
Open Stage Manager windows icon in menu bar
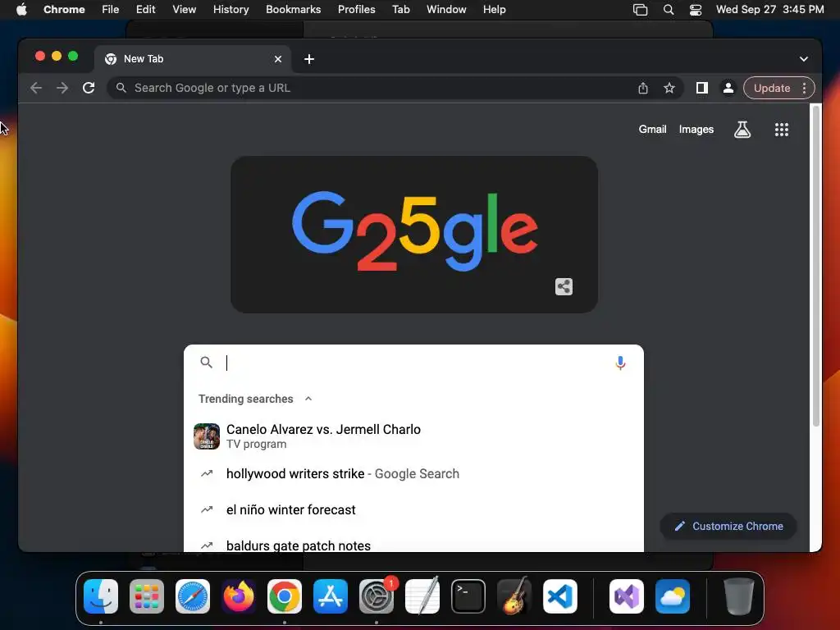click(x=640, y=10)
